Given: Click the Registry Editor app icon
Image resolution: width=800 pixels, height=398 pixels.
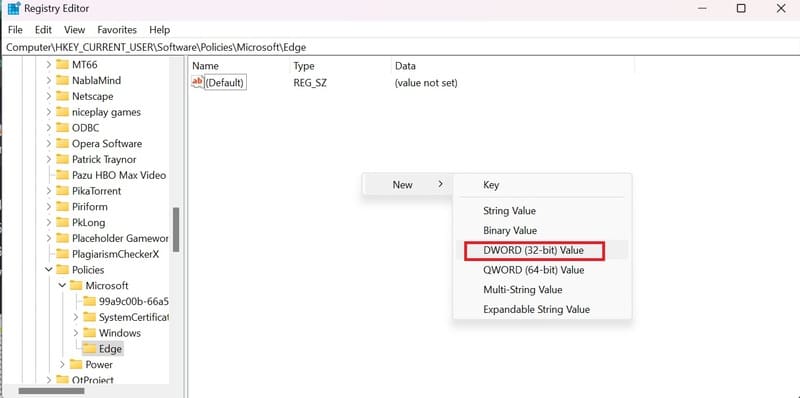Looking at the screenshot, I should [x=14, y=9].
